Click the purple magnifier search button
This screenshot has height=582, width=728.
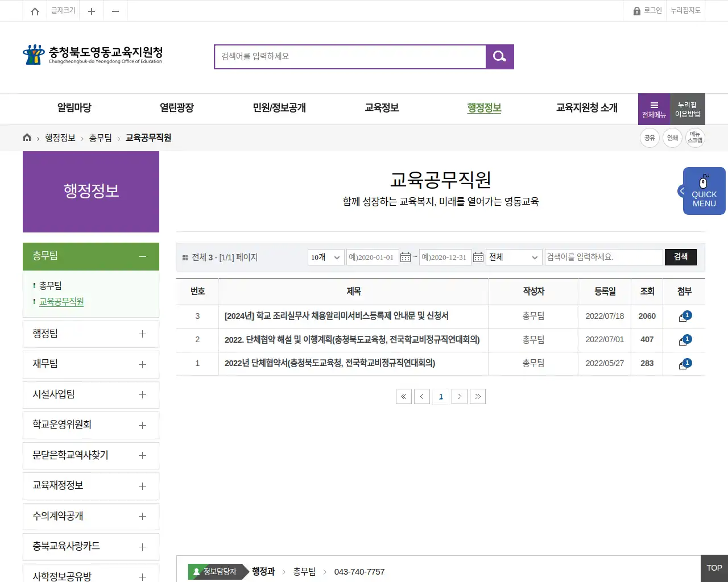[x=500, y=57]
